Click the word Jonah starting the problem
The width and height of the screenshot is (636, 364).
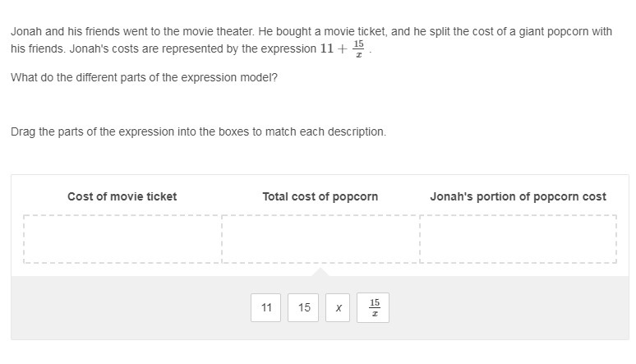point(26,31)
